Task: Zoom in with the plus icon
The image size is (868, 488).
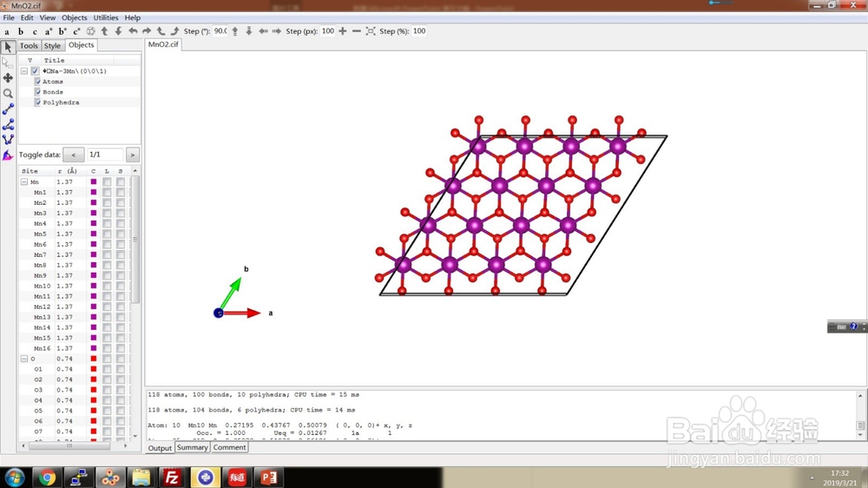Action: (343, 31)
